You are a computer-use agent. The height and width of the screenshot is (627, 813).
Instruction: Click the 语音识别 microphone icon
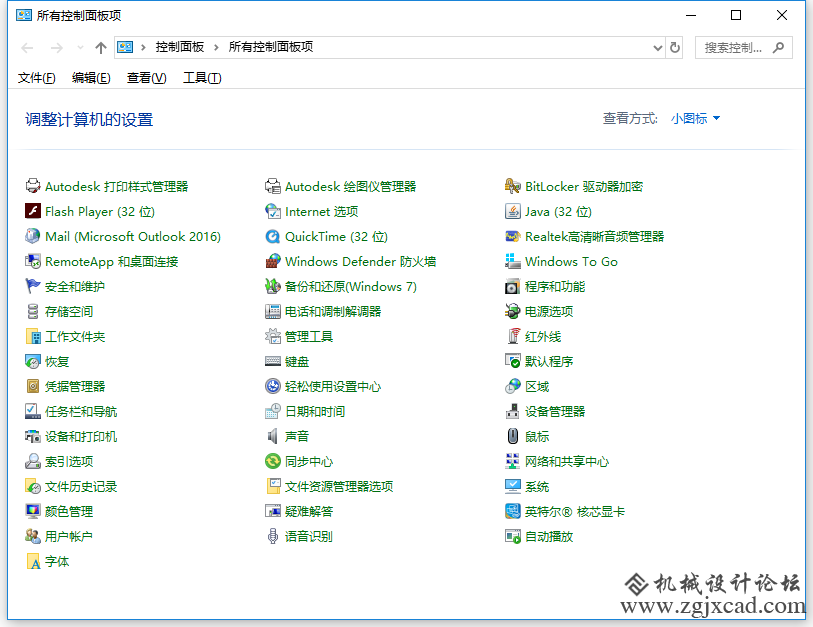[x=273, y=536]
